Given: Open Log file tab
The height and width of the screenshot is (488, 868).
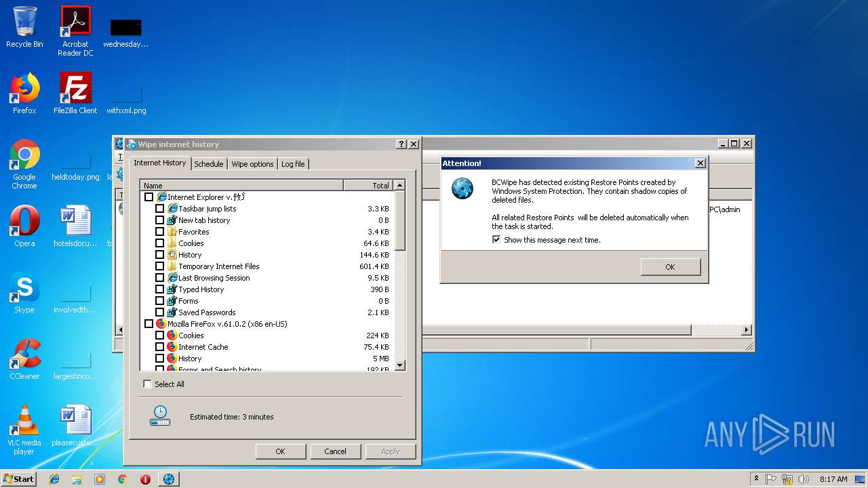Looking at the screenshot, I should (x=293, y=164).
